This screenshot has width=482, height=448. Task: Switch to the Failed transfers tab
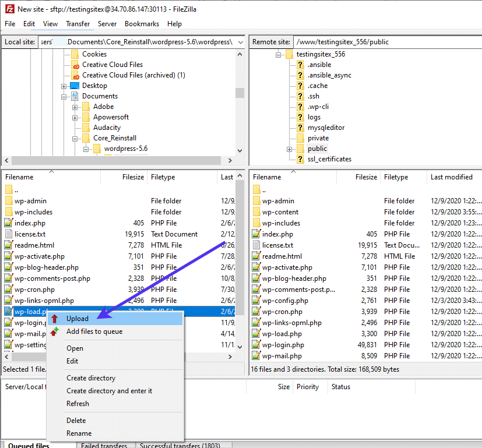tap(105, 446)
